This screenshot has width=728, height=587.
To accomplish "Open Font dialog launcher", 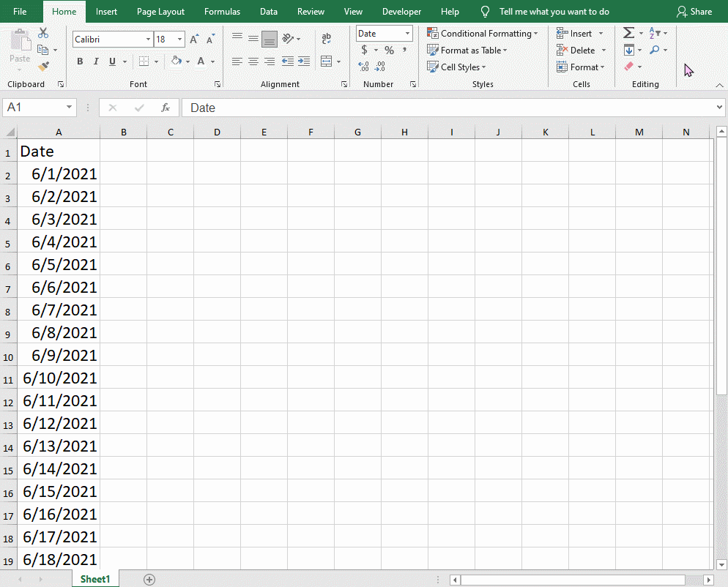I will coord(218,84).
